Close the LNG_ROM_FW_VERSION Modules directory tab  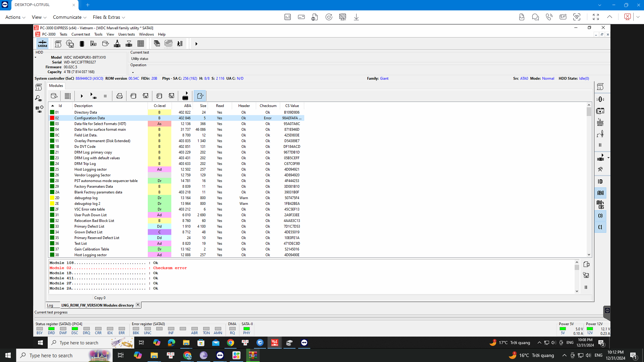coord(138,305)
